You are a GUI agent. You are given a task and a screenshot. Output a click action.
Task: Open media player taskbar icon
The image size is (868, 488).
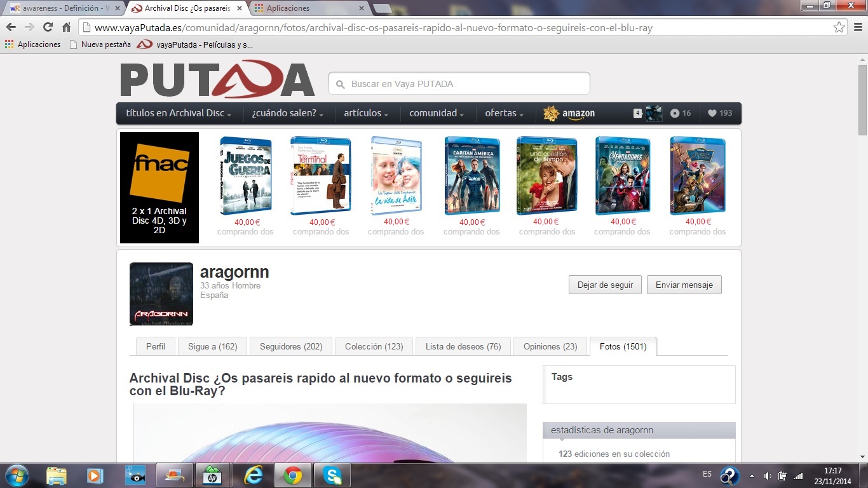[x=95, y=475]
